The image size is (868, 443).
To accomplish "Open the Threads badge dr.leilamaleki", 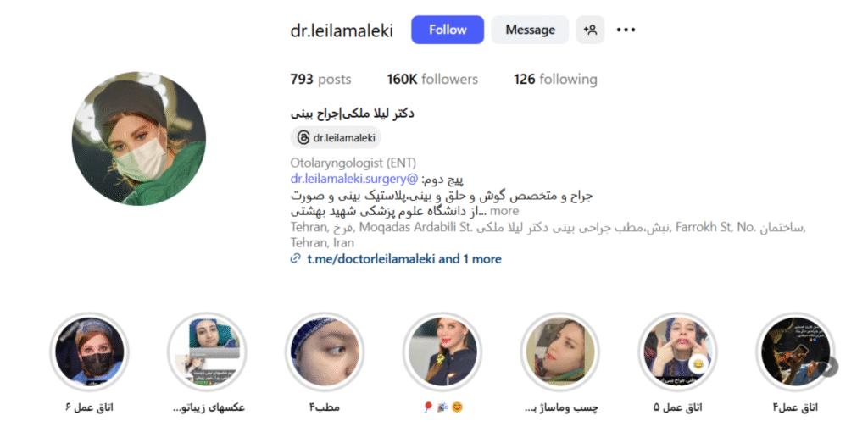I will pyautogui.click(x=336, y=138).
